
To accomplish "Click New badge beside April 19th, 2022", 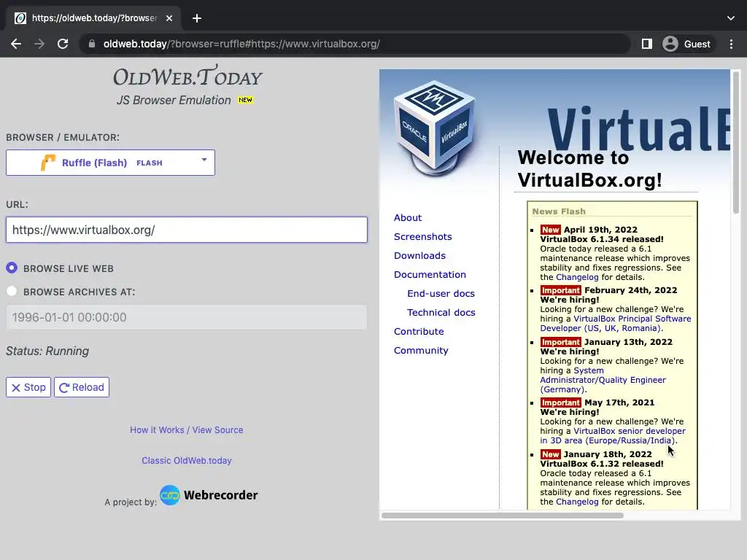I will 550,230.
